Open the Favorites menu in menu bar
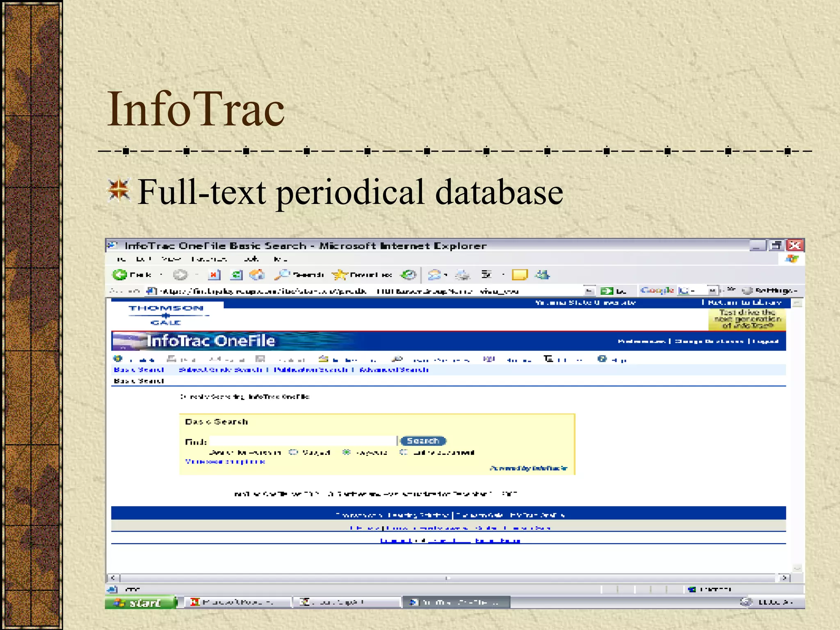This screenshot has height=630, width=840. 209,259
